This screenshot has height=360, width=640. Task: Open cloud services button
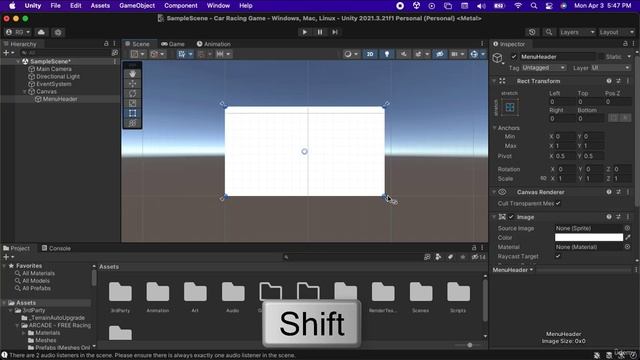click(41, 32)
